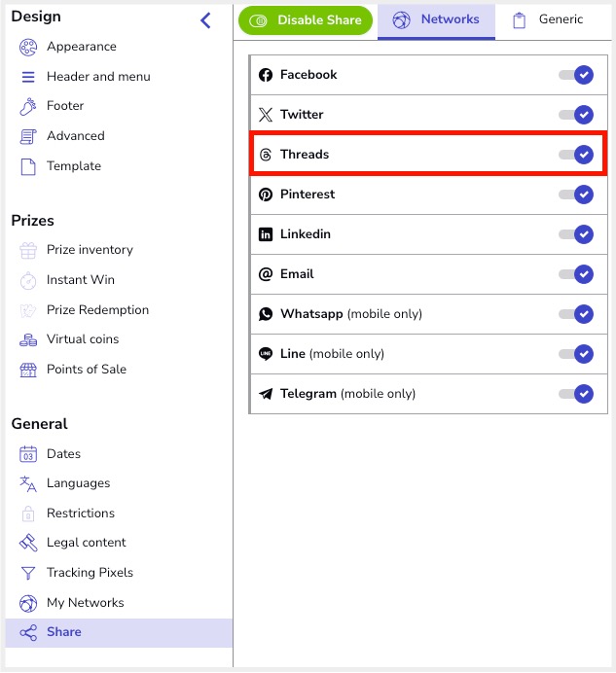This screenshot has width=616, height=673.
Task: Disable the Threads network toggle
Action: click(x=576, y=155)
